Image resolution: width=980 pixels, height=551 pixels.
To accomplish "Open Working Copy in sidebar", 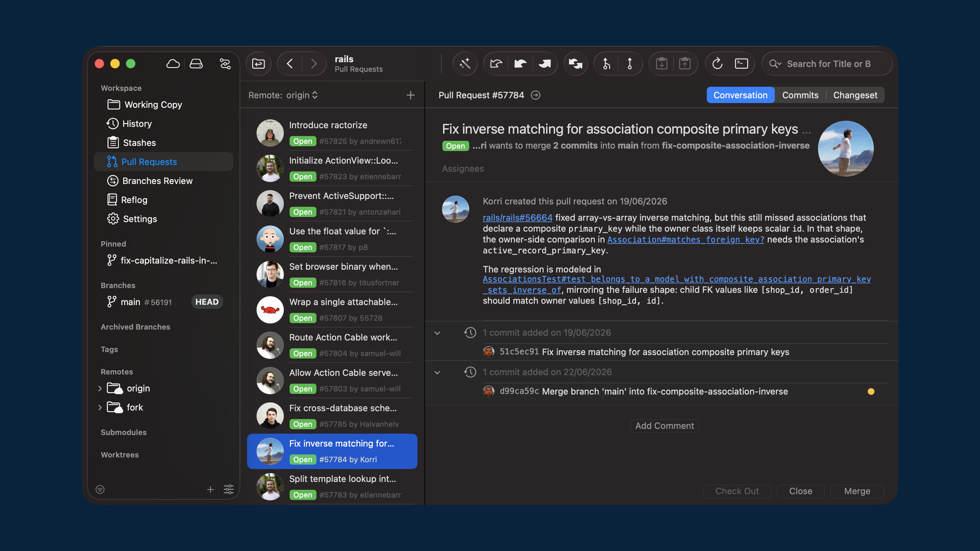I will pyautogui.click(x=164, y=104).
